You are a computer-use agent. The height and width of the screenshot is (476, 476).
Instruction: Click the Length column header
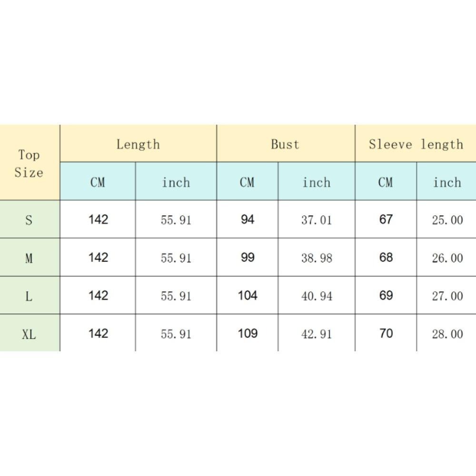[138, 144]
